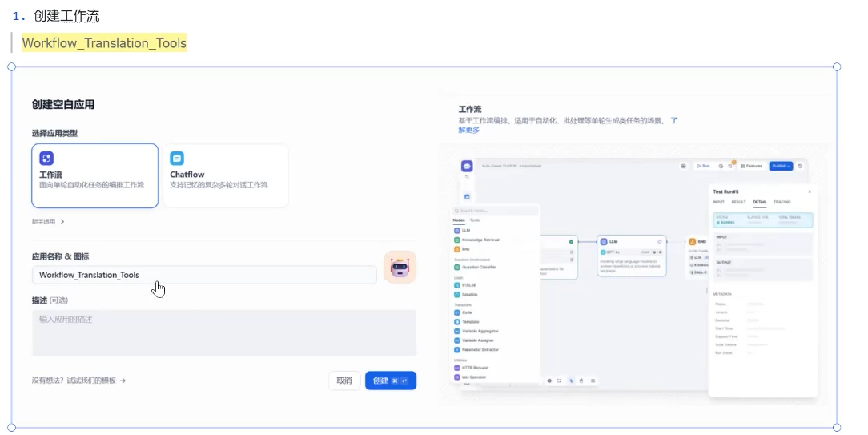Click the 应用名称 & 图标 label
The image size is (868, 435).
[x=60, y=256]
